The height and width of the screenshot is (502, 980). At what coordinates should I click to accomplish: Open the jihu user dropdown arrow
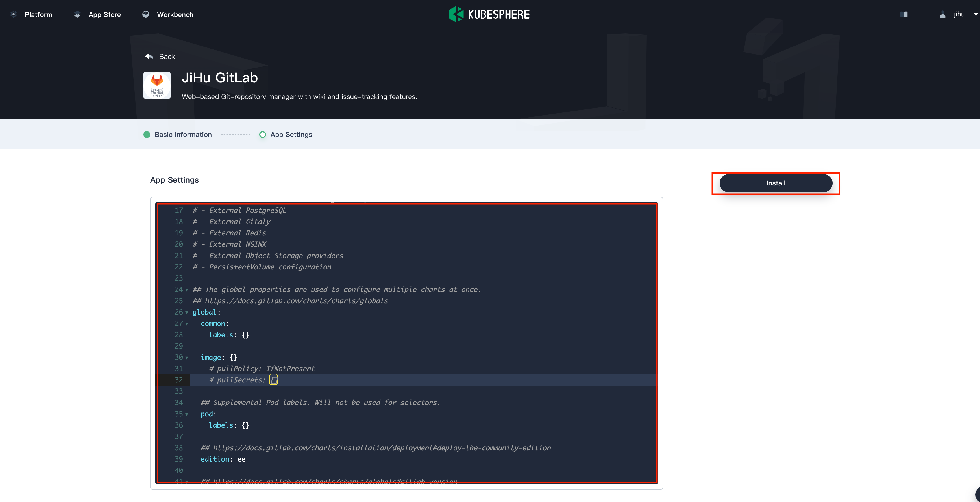[x=976, y=14]
